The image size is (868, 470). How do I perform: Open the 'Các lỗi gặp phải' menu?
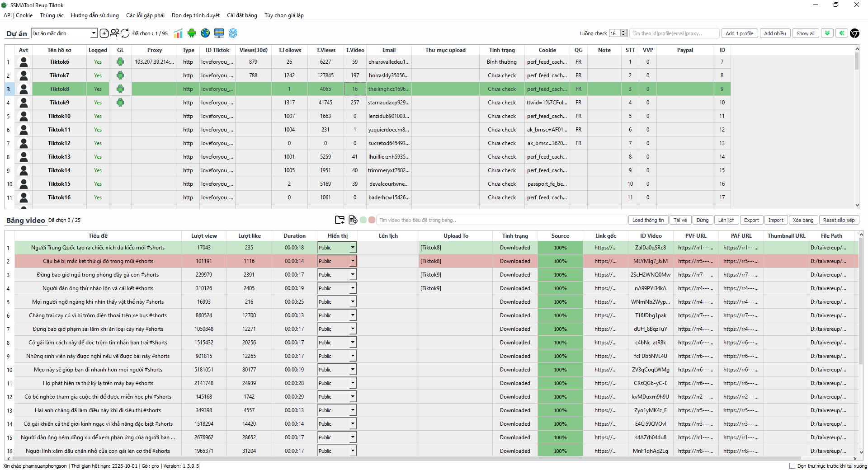(145, 15)
